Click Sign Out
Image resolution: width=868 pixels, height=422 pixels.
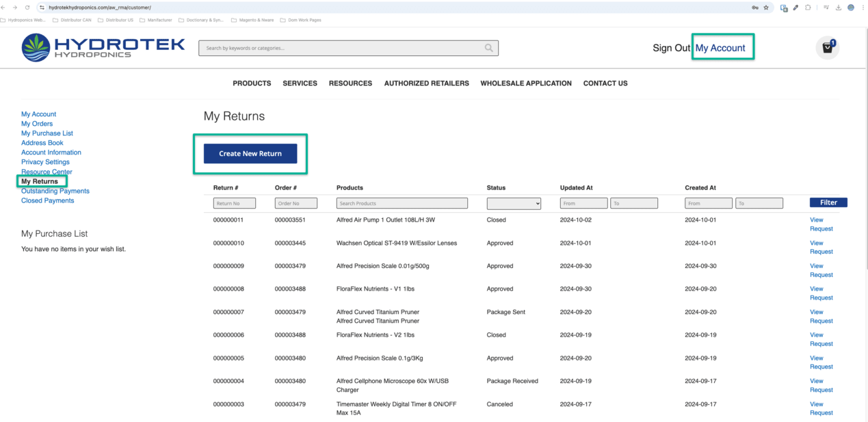(x=671, y=48)
